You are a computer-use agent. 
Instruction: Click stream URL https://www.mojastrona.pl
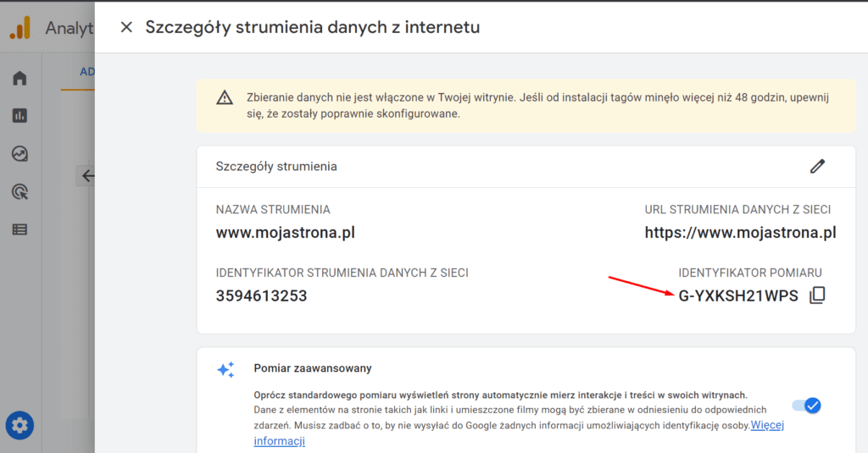pos(741,232)
